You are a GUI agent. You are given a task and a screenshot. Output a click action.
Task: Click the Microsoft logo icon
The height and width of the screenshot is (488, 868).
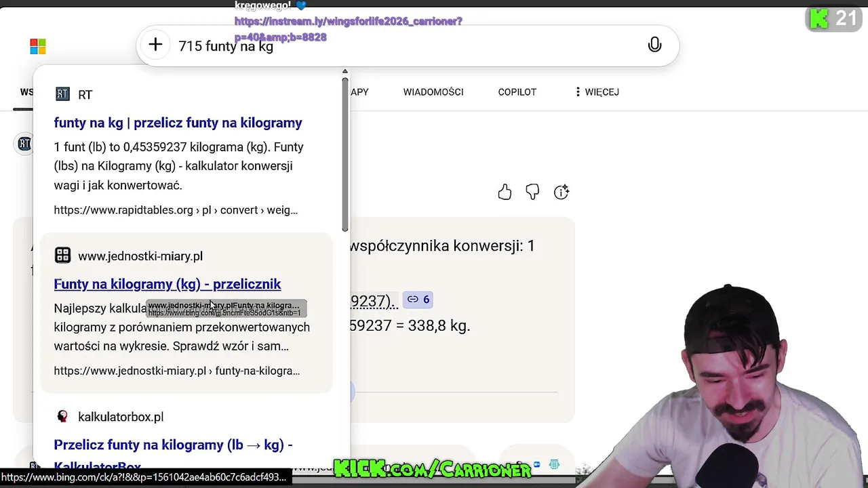(x=38, y=46)
